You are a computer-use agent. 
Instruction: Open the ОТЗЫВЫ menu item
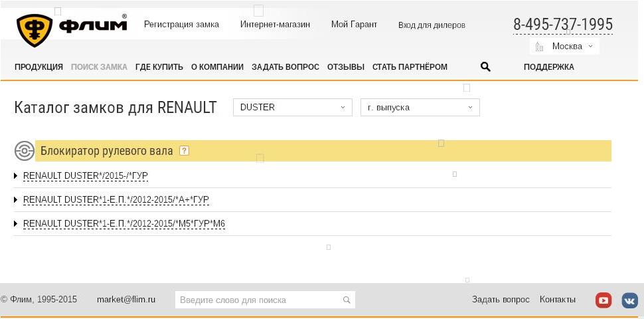click(x=345, y=67)
